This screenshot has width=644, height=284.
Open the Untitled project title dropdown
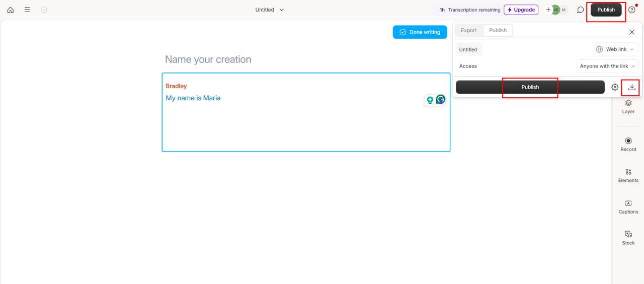click(270, 10)
